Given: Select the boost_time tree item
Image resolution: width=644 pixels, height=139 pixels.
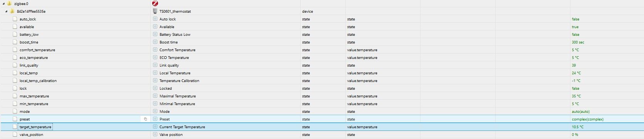Looking at the screenshot, I should tap(29, 42).
